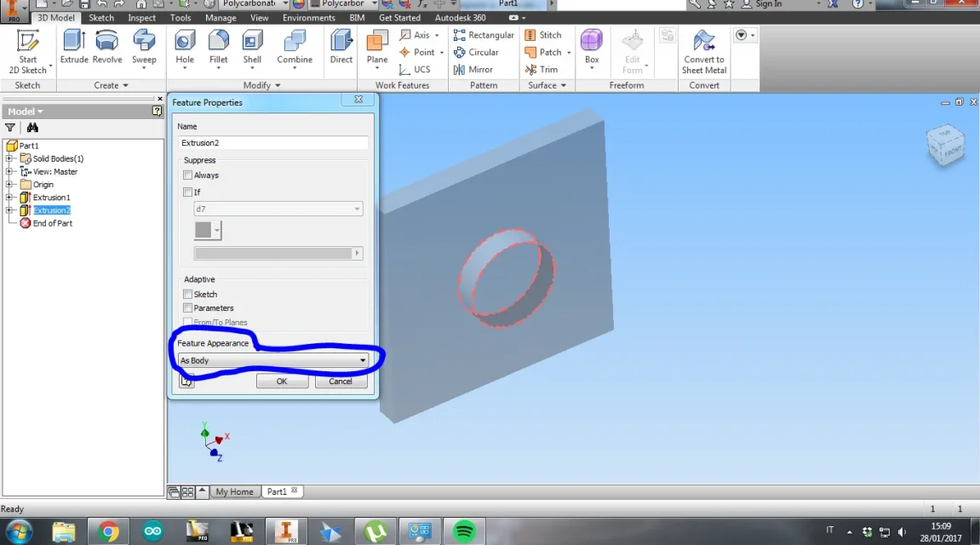The height and width of the screenshot is (545, 980).
Task: Select the Shell tool
Action: [x=252, y=47]
